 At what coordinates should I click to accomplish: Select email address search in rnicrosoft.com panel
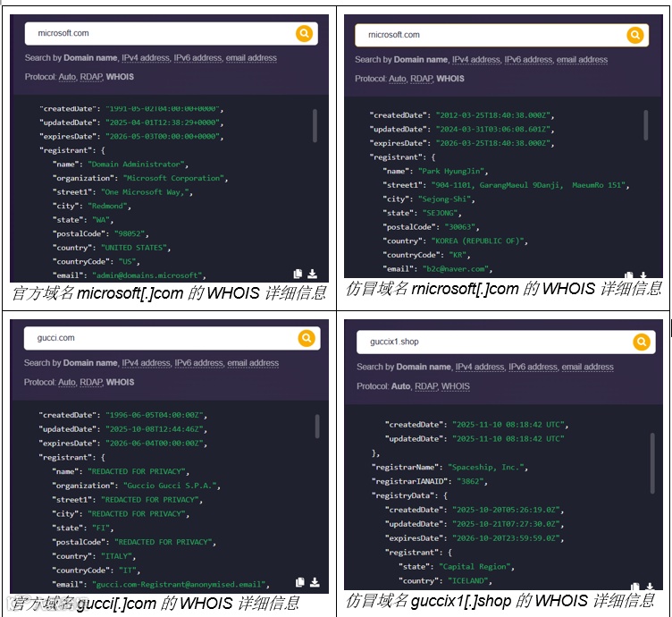tap(582, 60)
